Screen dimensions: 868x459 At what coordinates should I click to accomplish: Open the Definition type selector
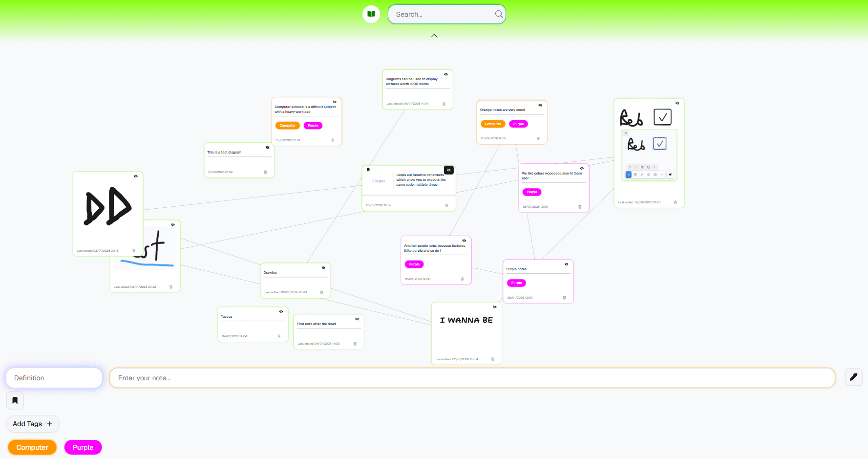tap(54, 377)
